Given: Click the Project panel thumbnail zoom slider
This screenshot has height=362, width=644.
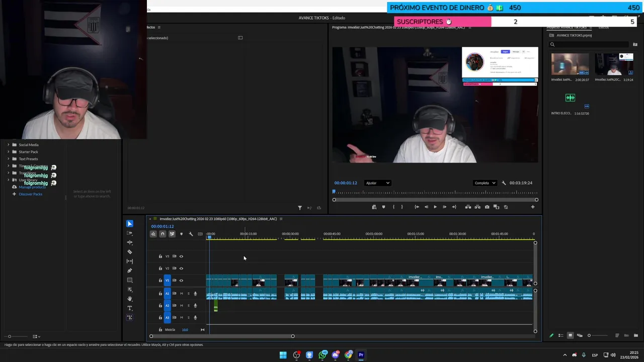Looking at the screenshot, I should coord(599,335).
